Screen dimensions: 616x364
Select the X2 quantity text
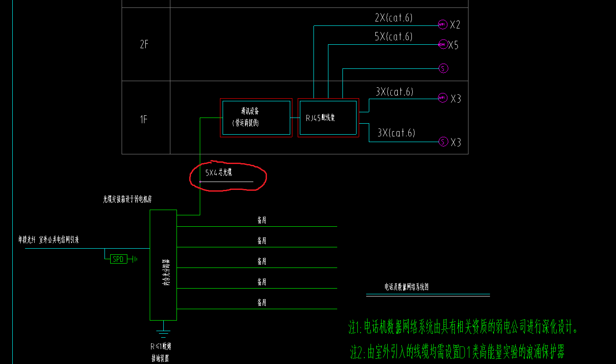click(x=455, y=25)
